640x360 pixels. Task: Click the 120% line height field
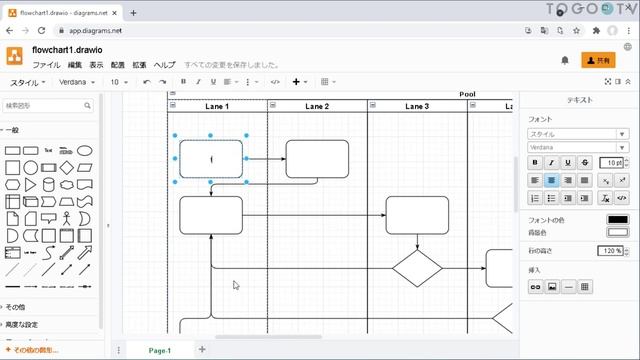610,251
